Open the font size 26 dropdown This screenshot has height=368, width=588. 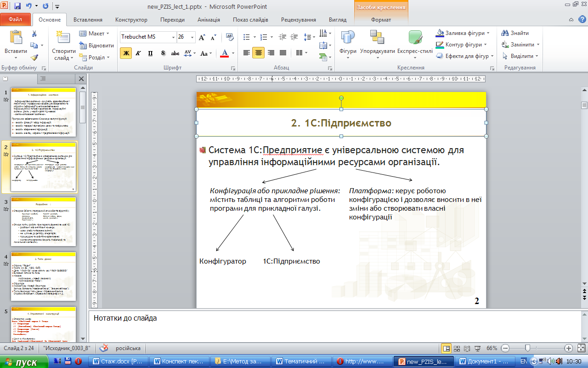tap(192, 37)
